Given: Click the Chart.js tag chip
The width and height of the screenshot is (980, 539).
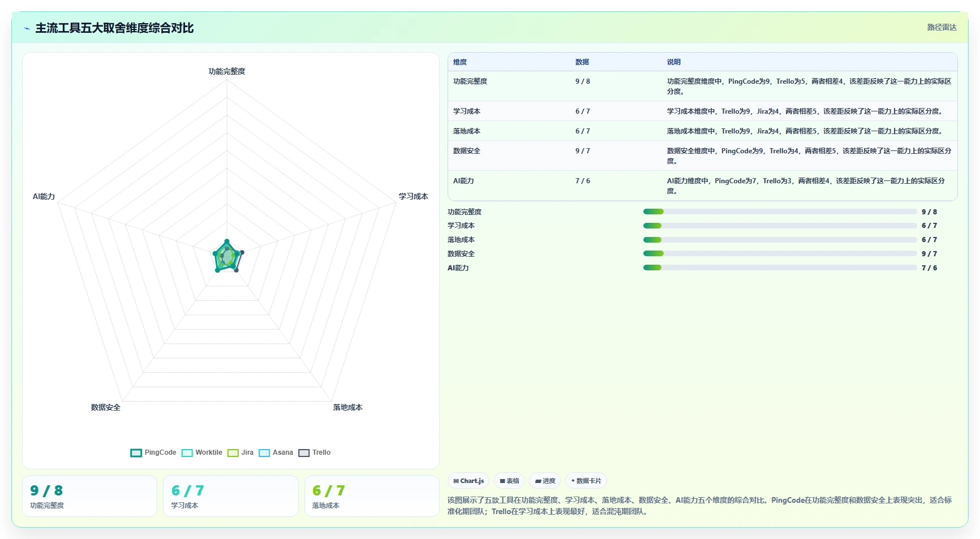Looking at the screenshot, I should point(468,481).
